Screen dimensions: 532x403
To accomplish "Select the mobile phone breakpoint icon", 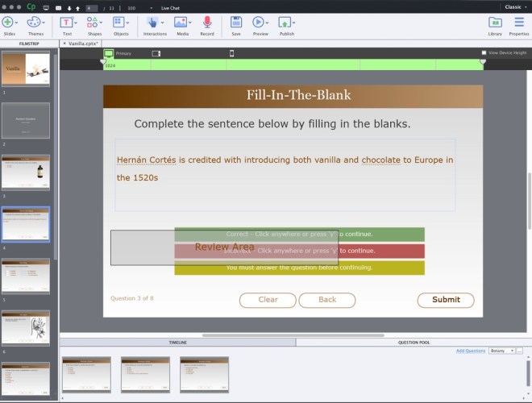I will [x=231, y=53].
